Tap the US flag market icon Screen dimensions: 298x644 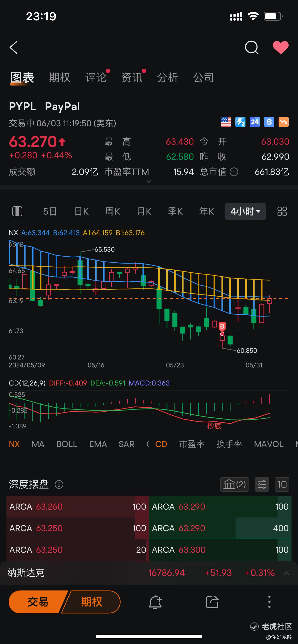pyautogui.click(x=226, y=122)
